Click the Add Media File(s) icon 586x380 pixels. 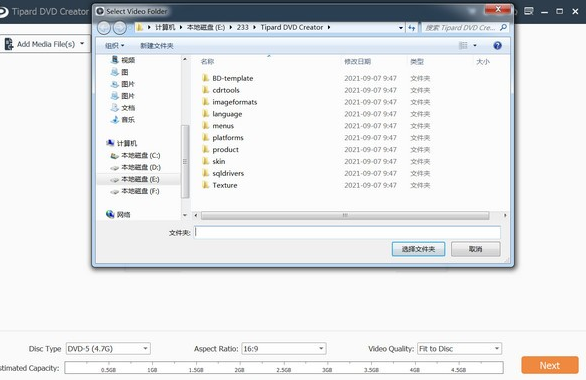pos(8,44)
